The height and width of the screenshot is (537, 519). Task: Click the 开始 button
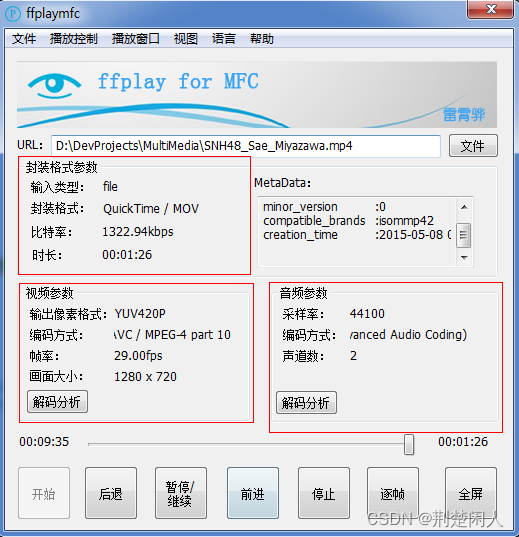(x=44, y=493)
